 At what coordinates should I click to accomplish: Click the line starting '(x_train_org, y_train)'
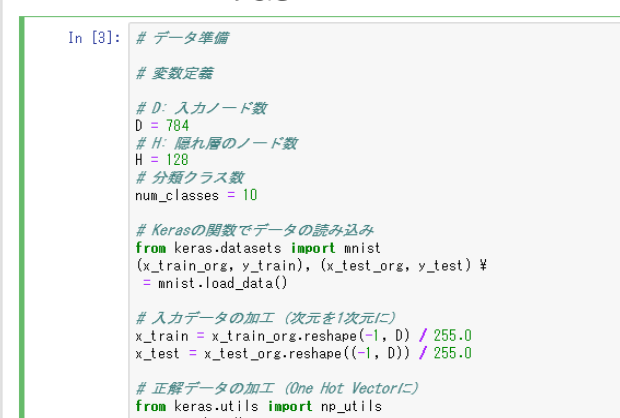[x=311, y=265]
